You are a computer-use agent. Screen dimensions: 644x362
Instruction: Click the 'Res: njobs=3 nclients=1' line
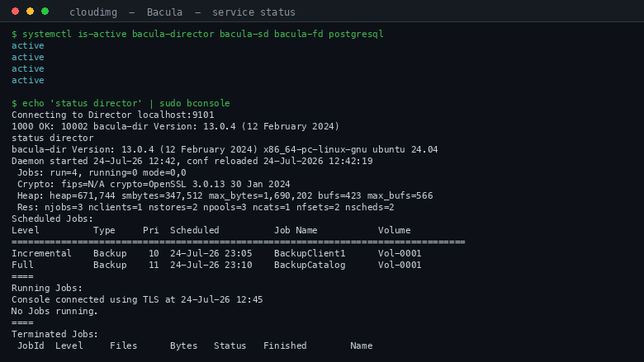coord(206,207)
